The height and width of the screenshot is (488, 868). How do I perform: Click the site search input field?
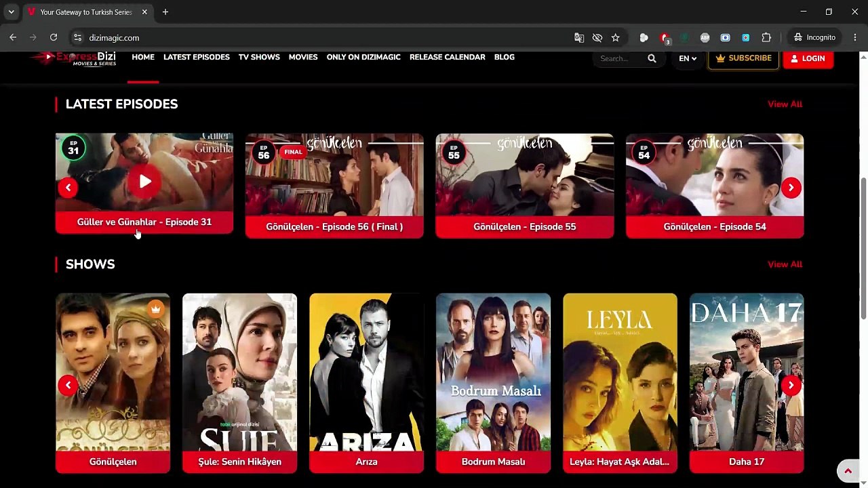620,58
